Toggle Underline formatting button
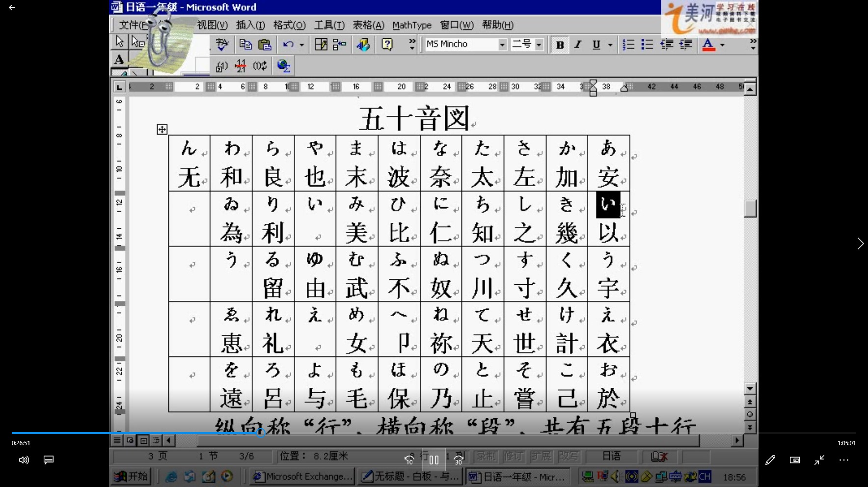This screenshot has width=868, height=487. (x=596, y=45)
